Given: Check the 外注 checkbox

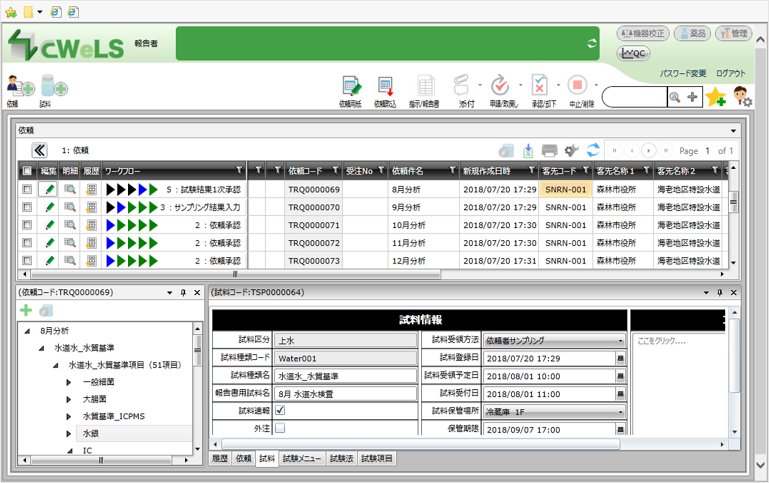Looking at the screenshot, I should pos(280,428).
